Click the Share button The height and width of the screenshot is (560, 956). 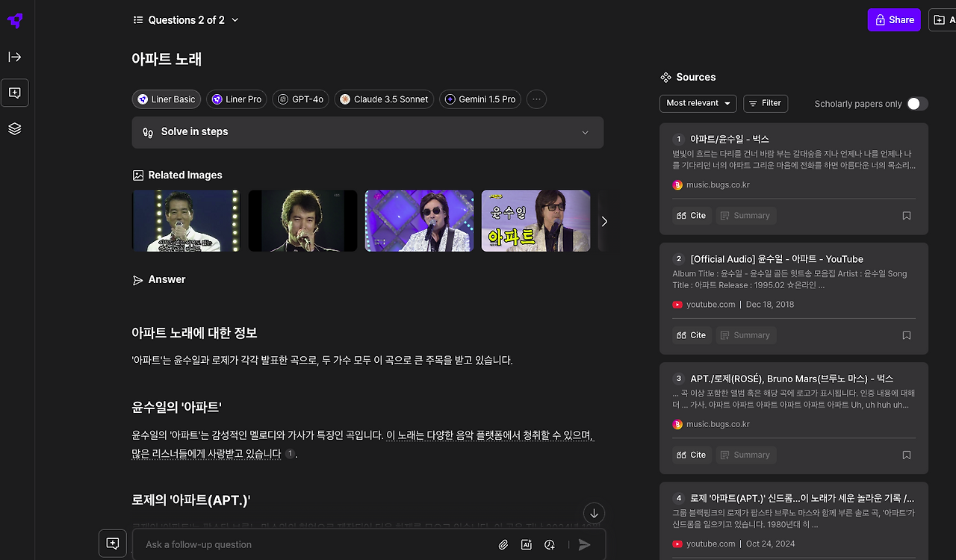click(894, 19)
